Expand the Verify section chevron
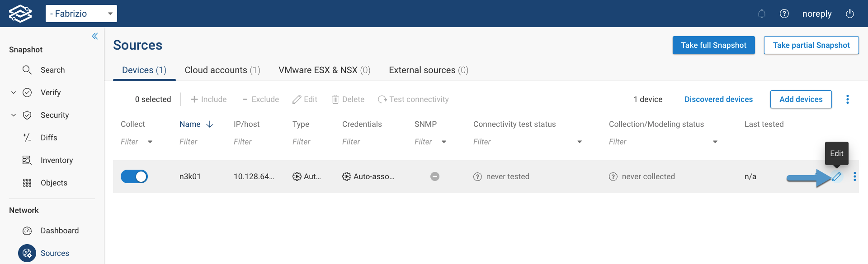This screenshot has width=868, height=264. (x=14, y=93)
